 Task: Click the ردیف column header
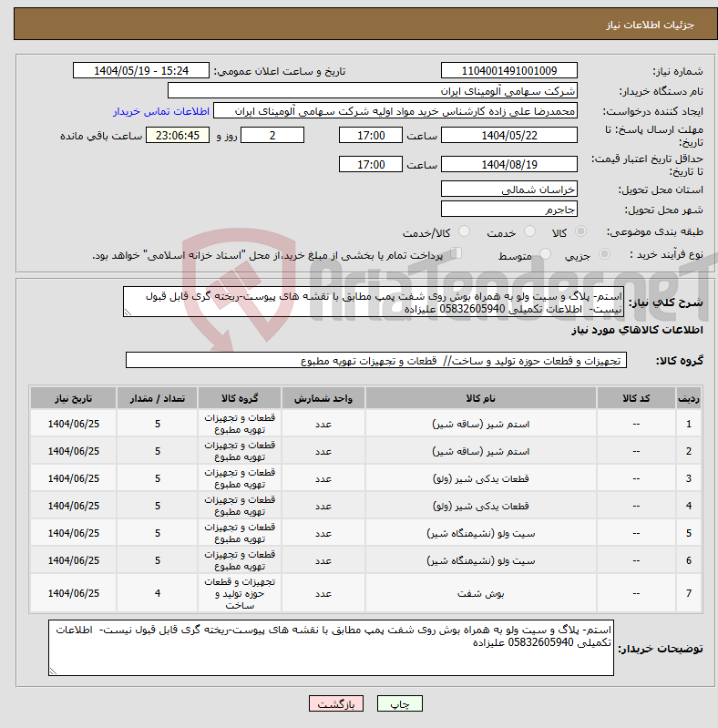[689, 398]
